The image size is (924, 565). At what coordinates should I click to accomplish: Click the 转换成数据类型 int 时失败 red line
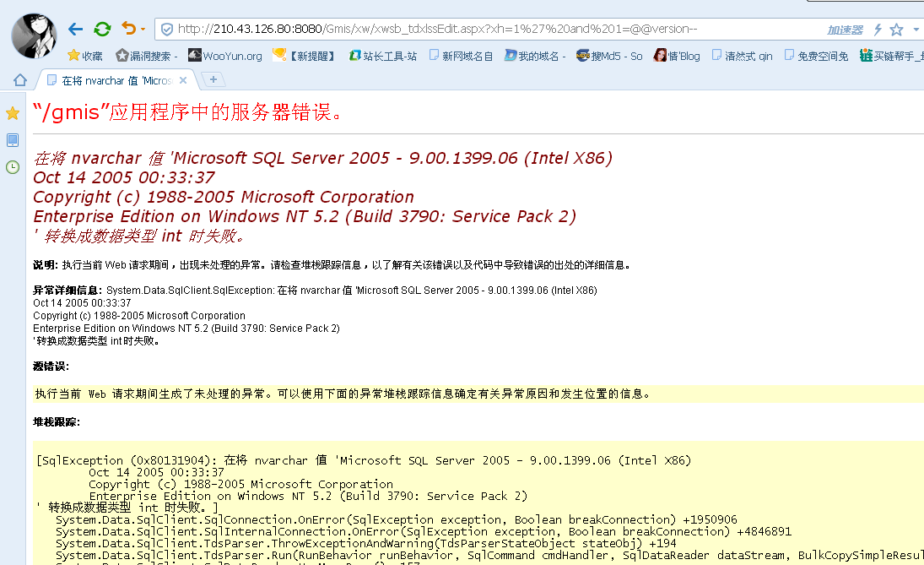(139, 236)
